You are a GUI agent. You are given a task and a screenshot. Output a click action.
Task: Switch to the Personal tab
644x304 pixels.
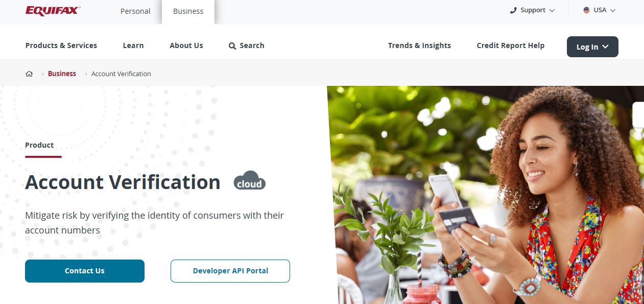point(135,11)
